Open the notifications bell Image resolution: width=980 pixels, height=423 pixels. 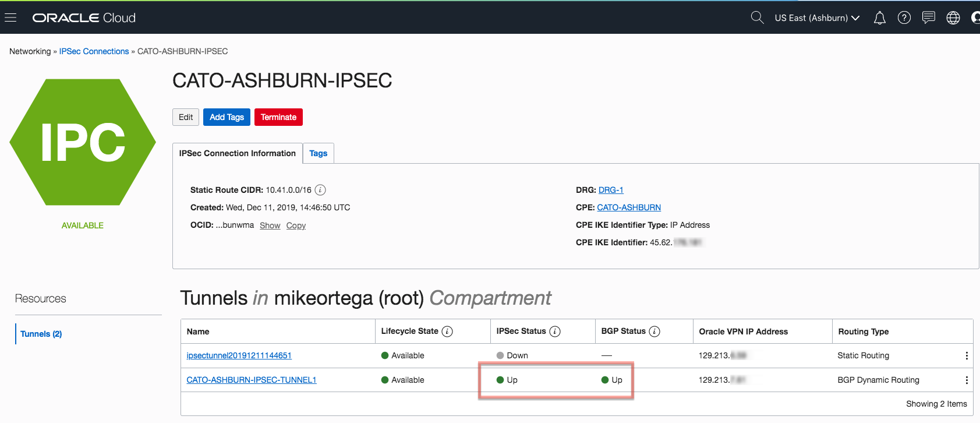tap(879, 18)
